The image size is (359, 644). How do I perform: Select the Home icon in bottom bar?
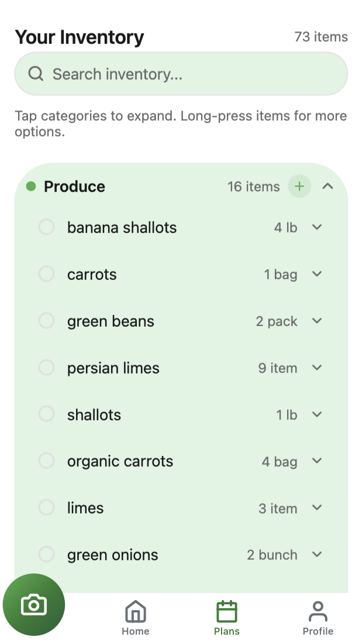135,611
